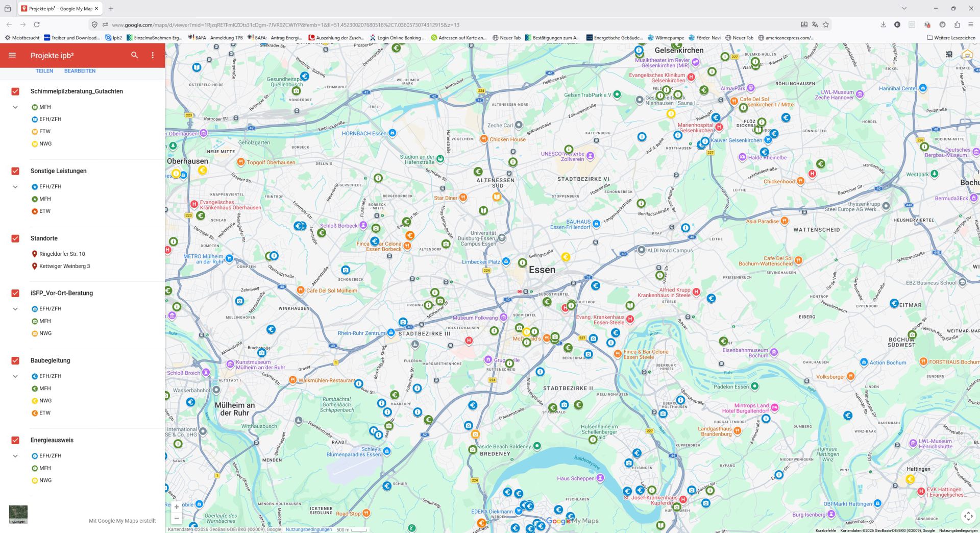Image resolution: width=980 pixels, height=533 pixels.
Task: Hide the Energieausweis layer
Action: 15,440
